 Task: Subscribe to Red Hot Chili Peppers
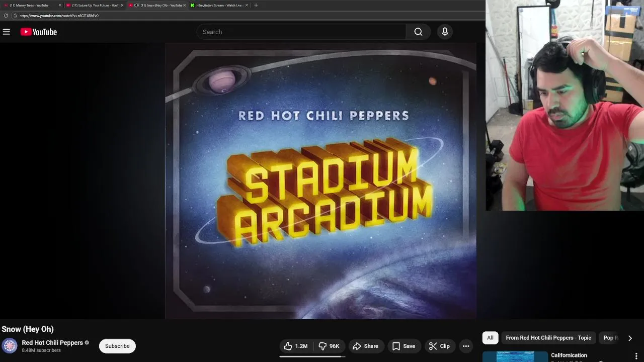(117, 346)
